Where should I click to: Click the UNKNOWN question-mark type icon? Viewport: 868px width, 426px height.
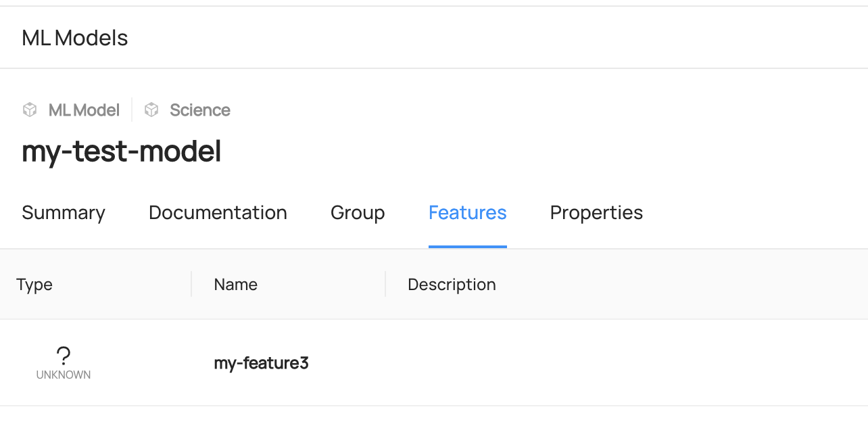pos(63,355)
